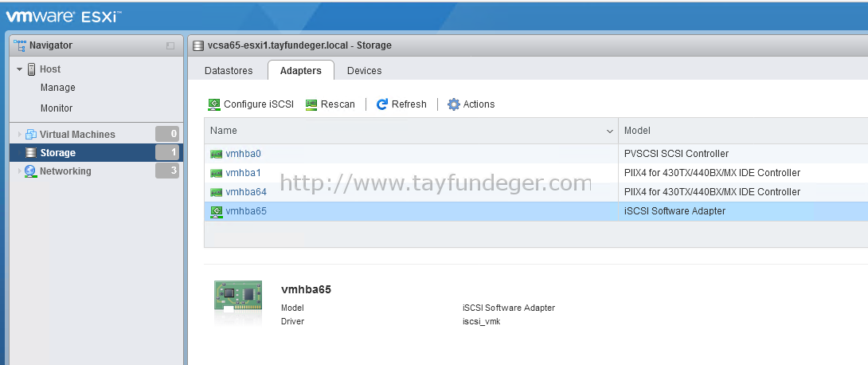Open Monitor under Host
This screenshot has height=365, width=868.
tap(57, 108)
